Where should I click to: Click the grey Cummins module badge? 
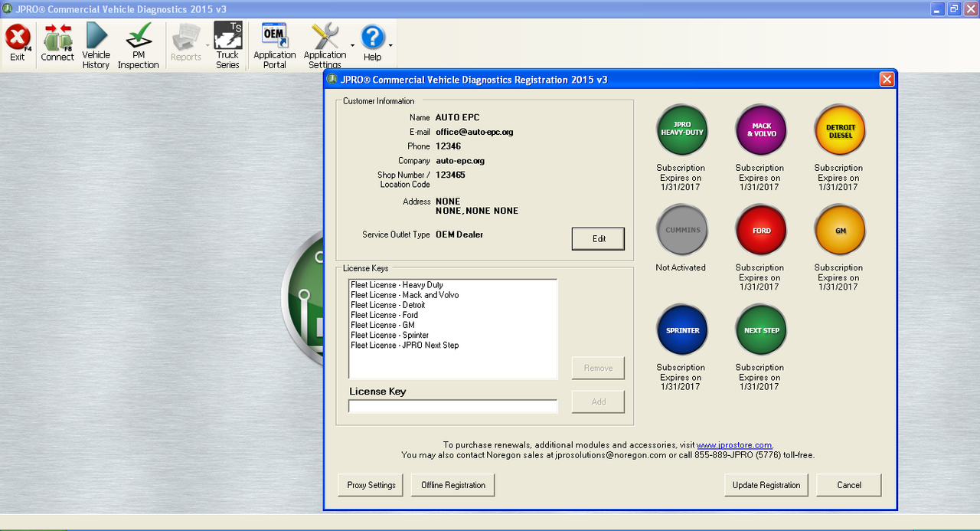pyautogui.click(x=682, y=230)
